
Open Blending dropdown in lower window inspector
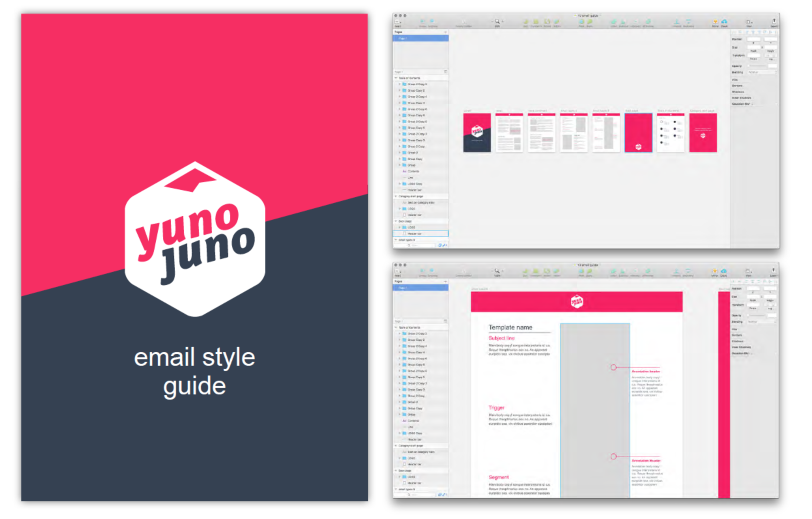point(762,322)
